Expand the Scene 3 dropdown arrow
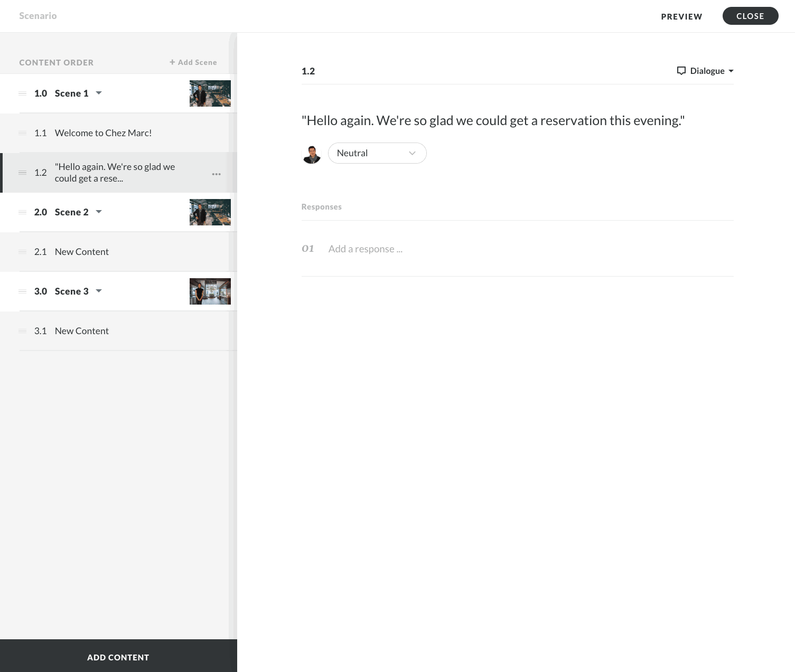The image size is (795, 672). [99, 291]
